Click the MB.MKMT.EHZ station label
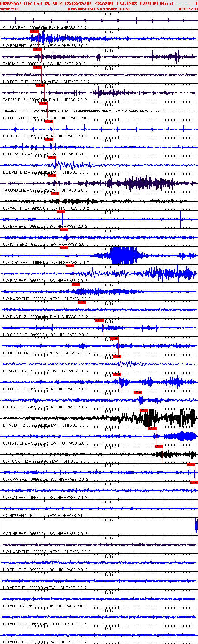Image resolution: width=198 pixels, height=644 pixels. pos(15,172)
